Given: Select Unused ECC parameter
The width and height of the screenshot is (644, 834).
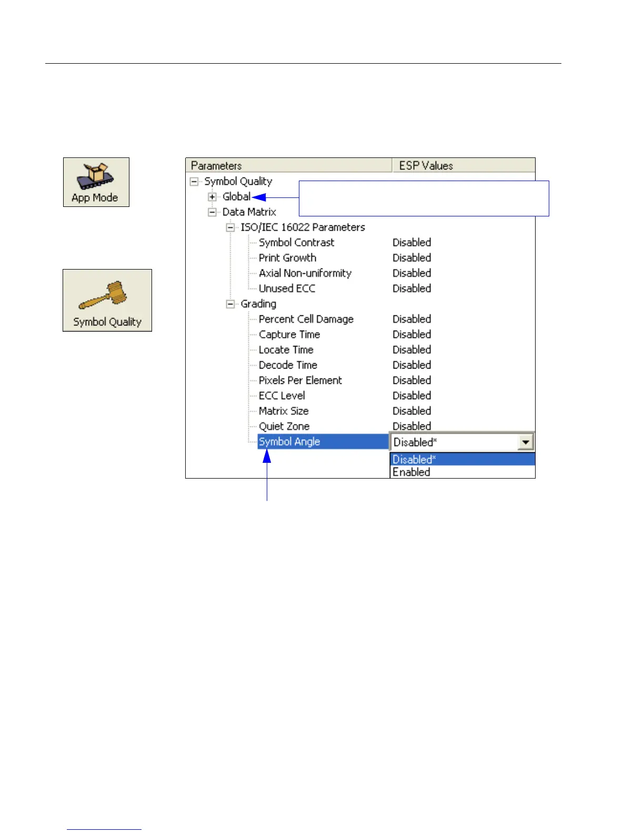Looking at the screenshot, I should point(287,289).
